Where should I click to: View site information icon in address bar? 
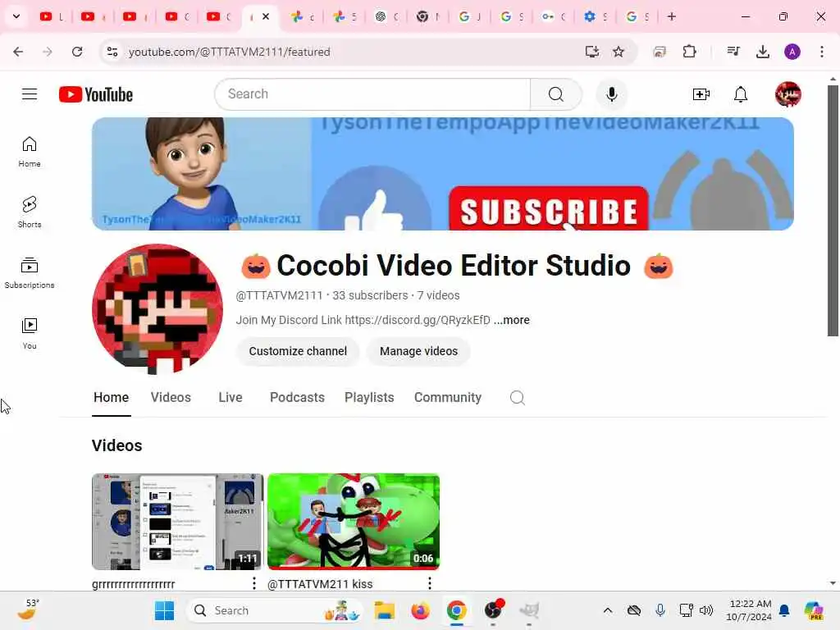coord(112,52)
